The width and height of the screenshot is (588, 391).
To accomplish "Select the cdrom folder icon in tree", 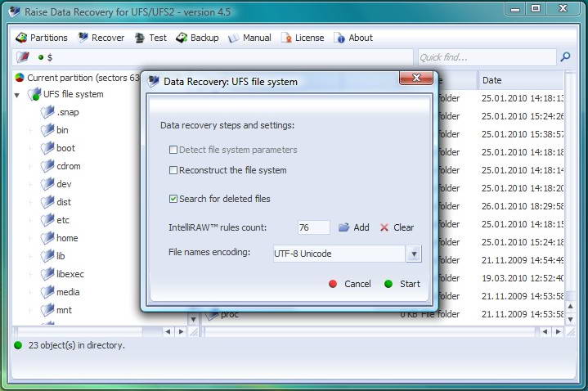I will coord(47,166).
